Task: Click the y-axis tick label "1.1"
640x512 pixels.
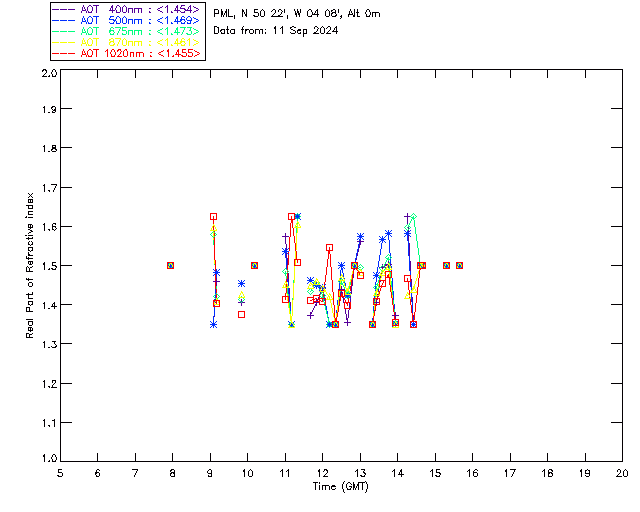Action: (49, 423)
